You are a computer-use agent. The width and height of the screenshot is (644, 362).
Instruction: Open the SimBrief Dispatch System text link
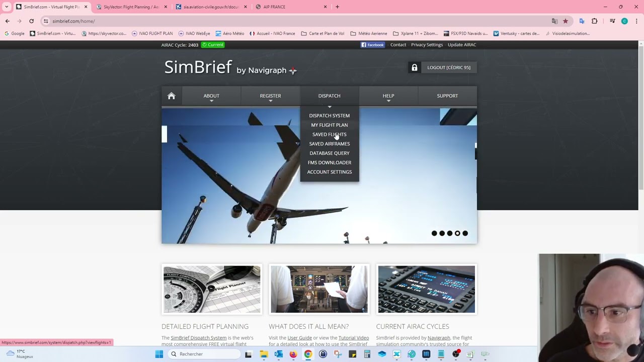click(x=199, y=338)
